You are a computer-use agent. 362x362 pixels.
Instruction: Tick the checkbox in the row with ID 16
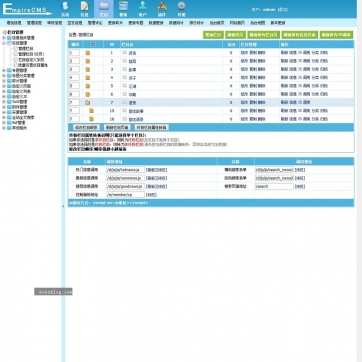click(124, 119)
